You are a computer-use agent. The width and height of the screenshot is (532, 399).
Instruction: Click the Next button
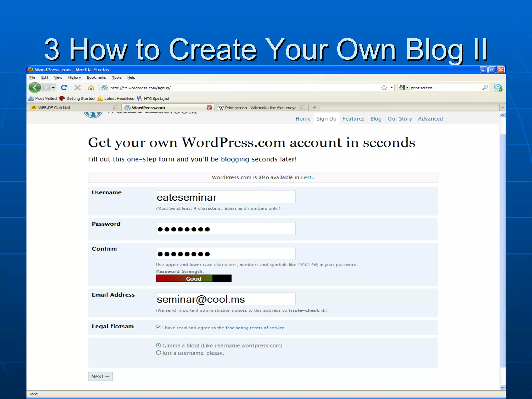point(100,376)
